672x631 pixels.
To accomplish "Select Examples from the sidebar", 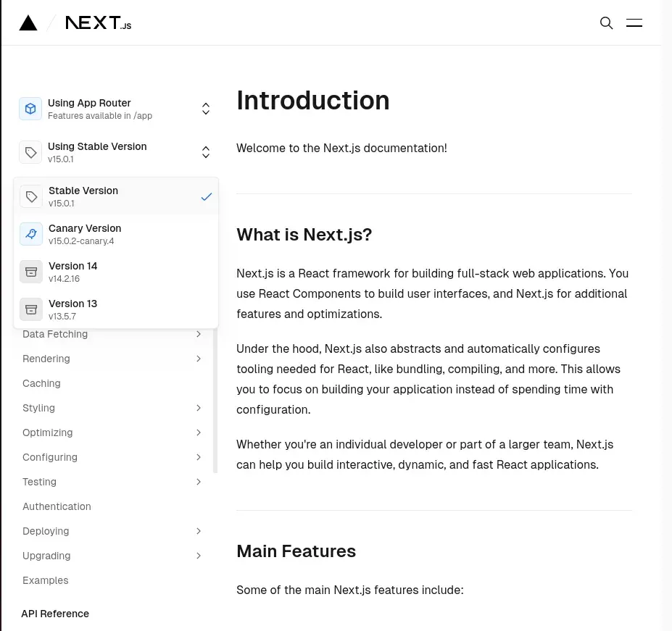I will (45, 580).
